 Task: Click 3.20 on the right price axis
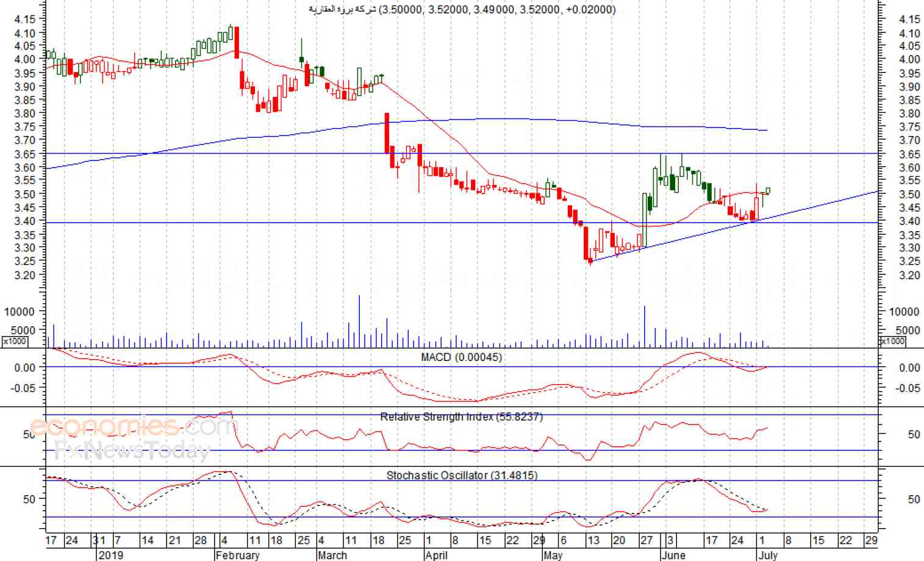click(909, 275)
